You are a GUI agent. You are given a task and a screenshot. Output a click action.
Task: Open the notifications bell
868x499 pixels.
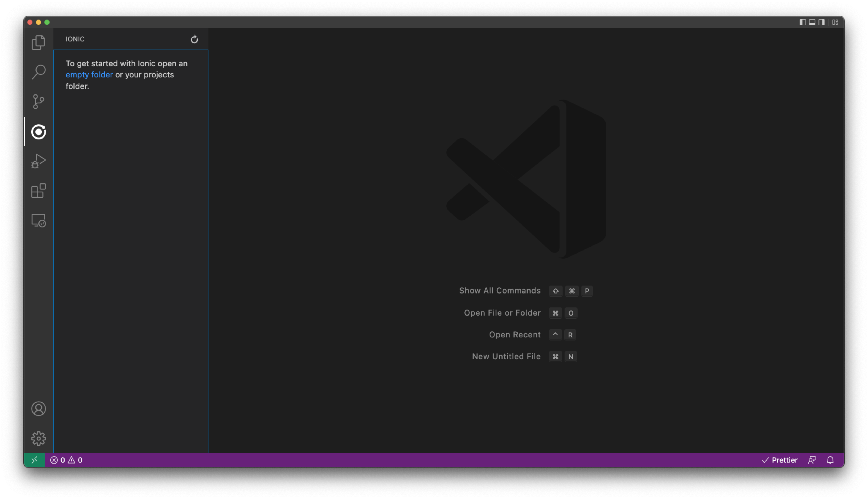(830, 460)
